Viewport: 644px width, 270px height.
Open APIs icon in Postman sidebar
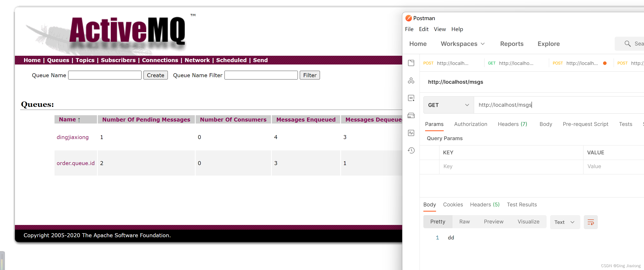(x=411, y=80)
